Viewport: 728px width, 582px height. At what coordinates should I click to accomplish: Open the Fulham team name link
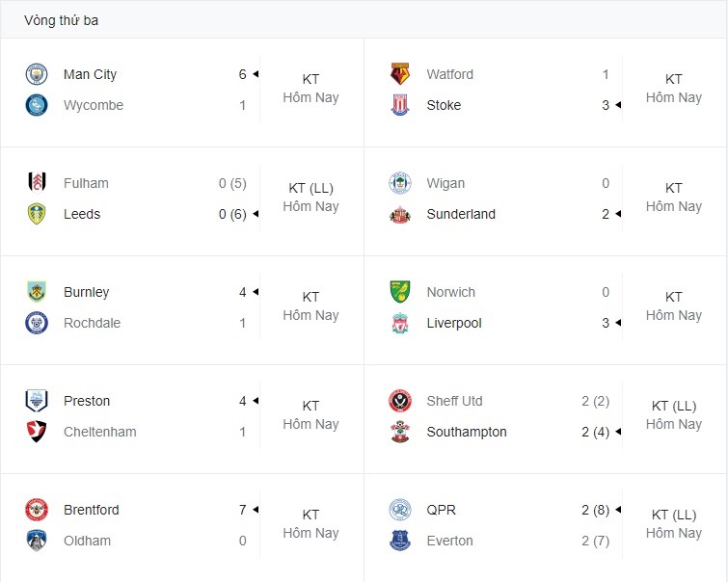86,183
